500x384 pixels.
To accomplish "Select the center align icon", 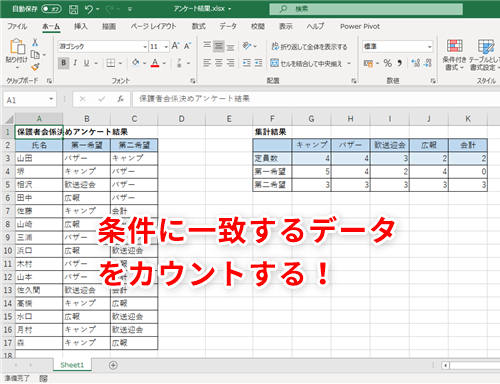I will point(219,63).
